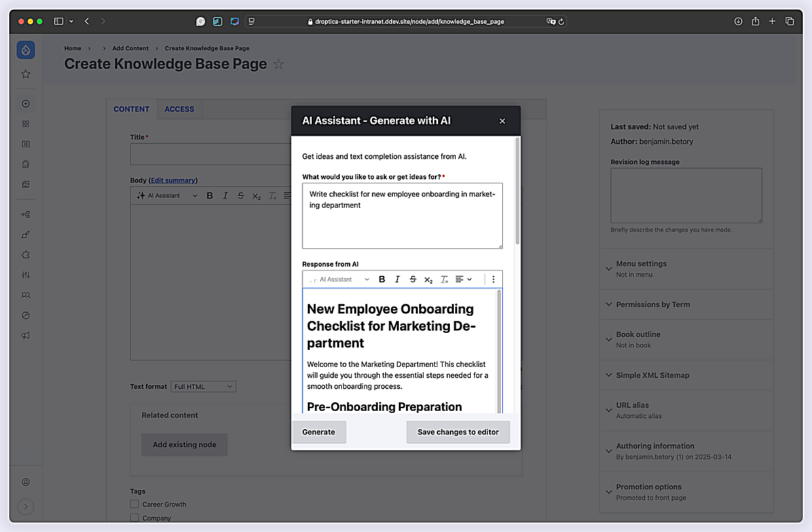Open the Structure hierarchy icon in sidebar
This screenshot has width=812, height=532.
point(26,214)
